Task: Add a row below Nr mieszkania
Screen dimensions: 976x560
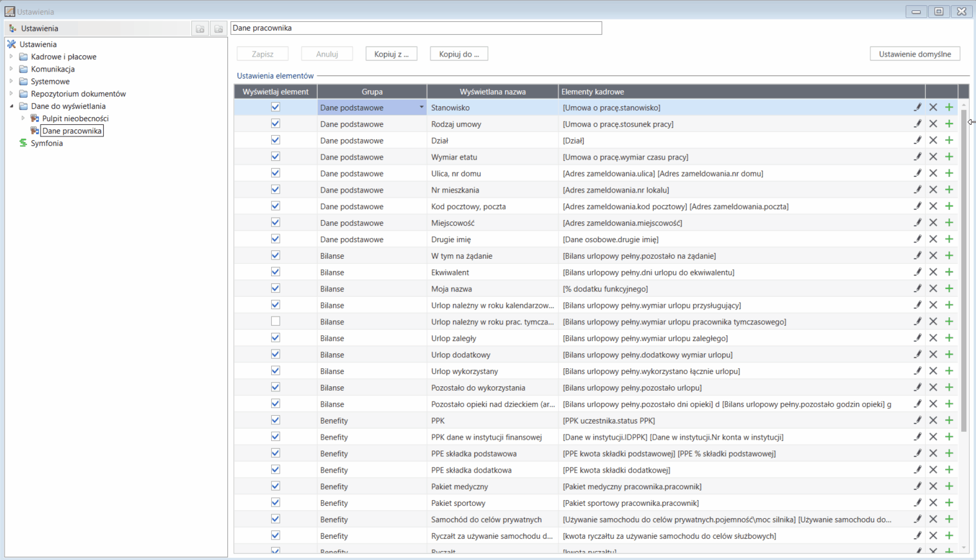Action: click(949, 190)
